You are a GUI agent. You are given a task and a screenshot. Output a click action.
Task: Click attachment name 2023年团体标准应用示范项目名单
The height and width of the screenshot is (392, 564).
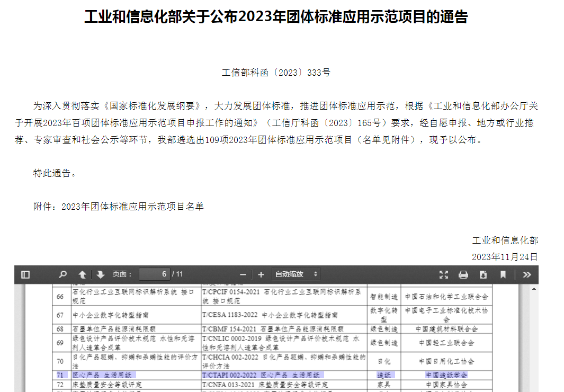(x=132, y=207)
